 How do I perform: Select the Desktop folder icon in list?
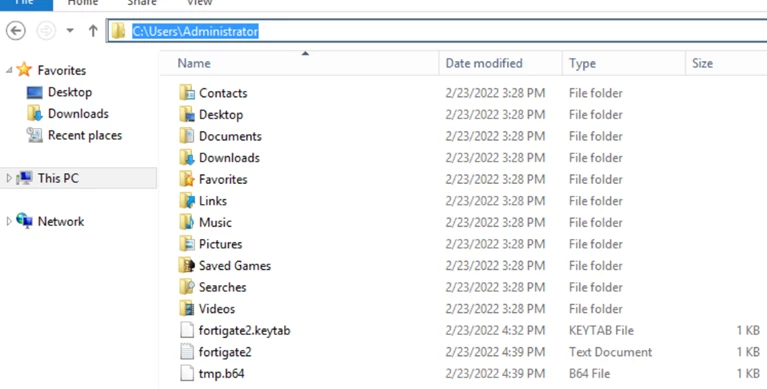[x=187, y=114]
